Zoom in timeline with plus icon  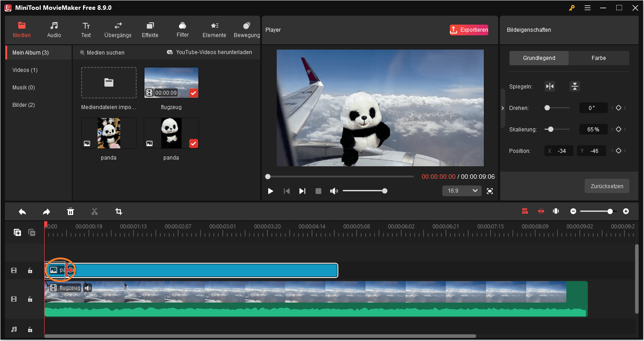626,211
